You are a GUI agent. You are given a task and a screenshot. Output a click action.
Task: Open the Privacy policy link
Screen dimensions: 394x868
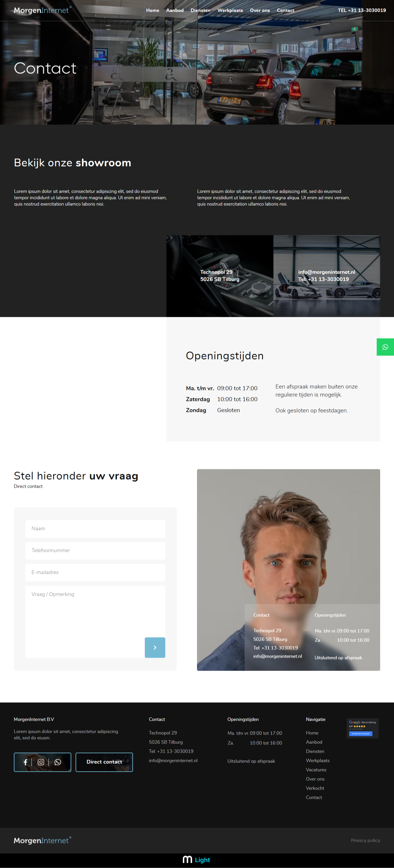(365, 840)
